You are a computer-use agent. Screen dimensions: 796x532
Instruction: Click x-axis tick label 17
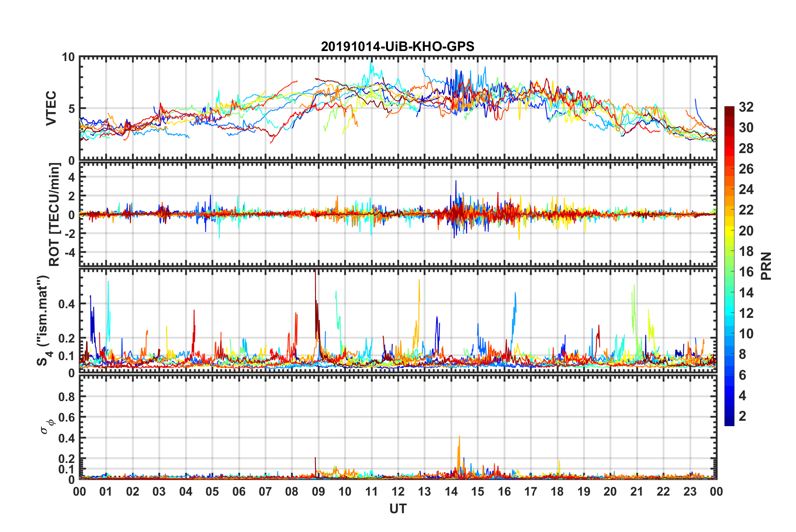point(531,491)
